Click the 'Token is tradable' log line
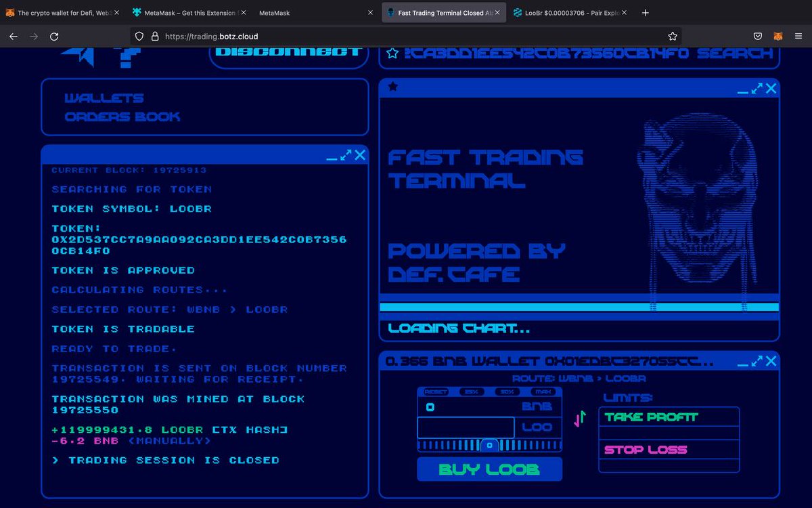 [x=123, y=329]
